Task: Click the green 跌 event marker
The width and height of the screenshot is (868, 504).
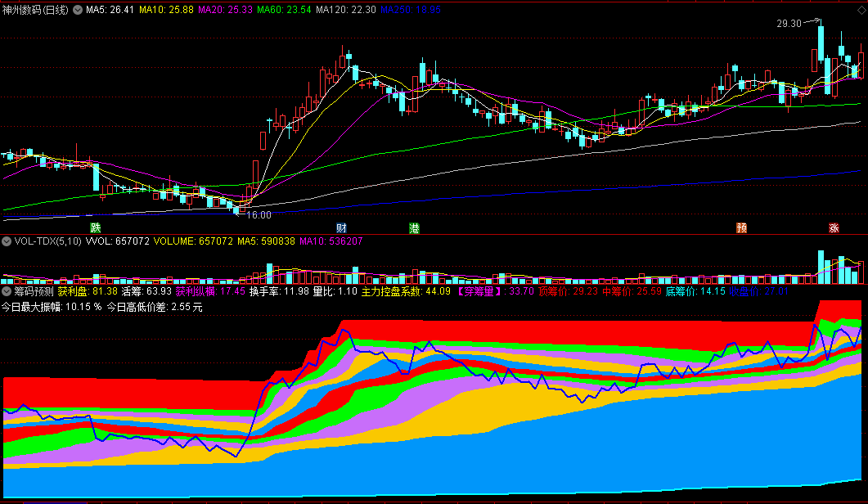Action: tap(96, 227)
